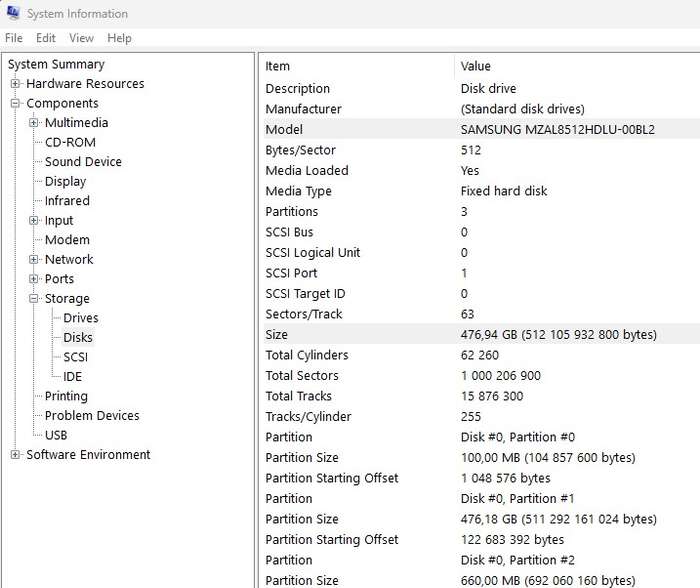Click the 100,00 MB partition size value
Viewport: 700px width, 588px height.
tap(548, 458)
